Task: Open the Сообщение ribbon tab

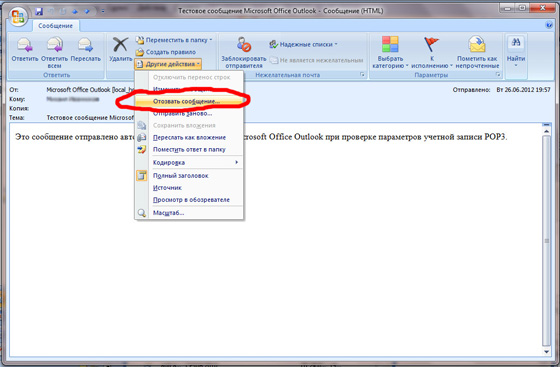Action: click(x=55, y=26)
